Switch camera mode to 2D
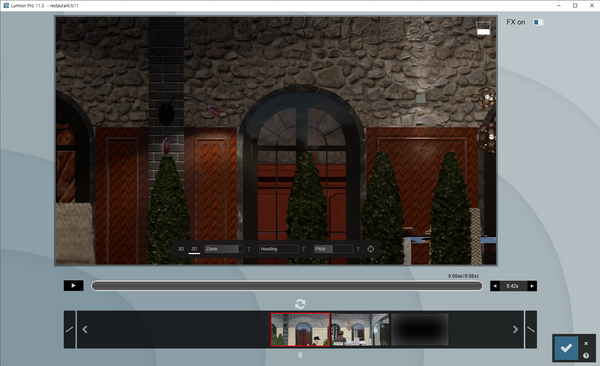Screen dimensions: 600x366 (x=194, y=249)
